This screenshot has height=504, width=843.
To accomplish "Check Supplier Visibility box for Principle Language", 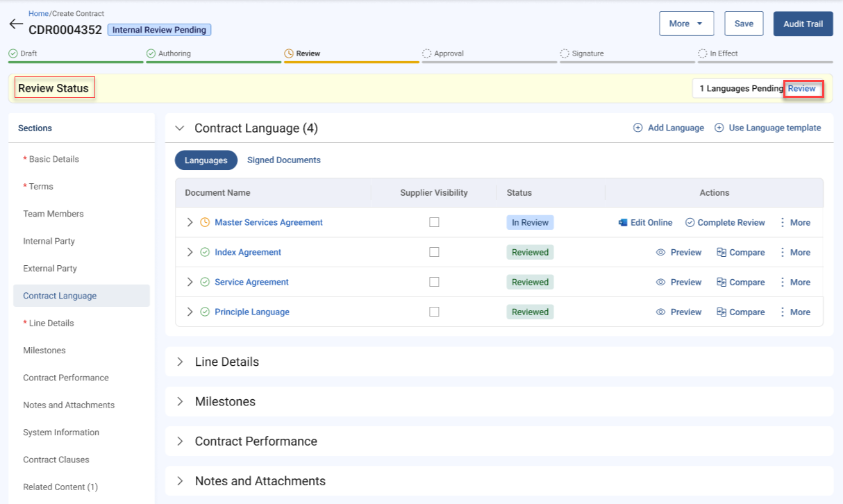I will [x=434, y=312].
